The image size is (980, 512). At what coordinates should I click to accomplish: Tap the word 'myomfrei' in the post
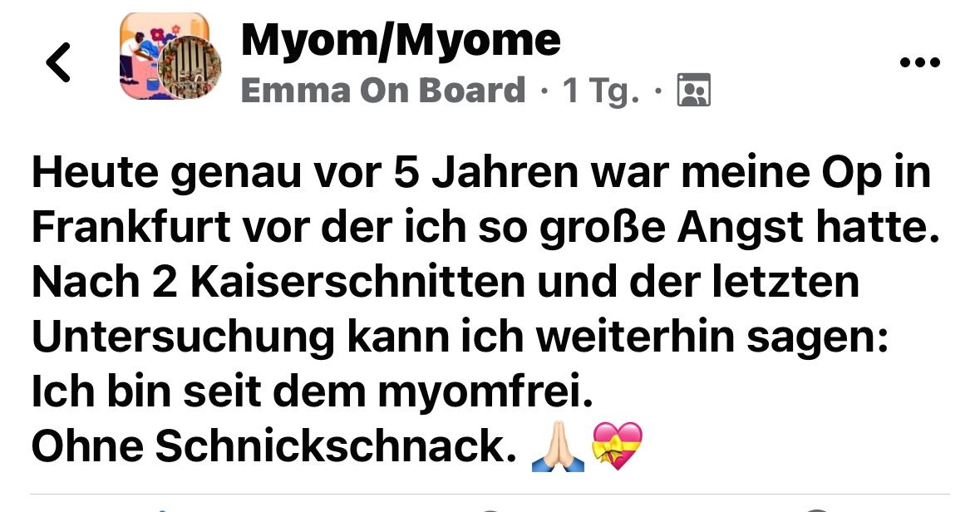[x=485, y=392]
